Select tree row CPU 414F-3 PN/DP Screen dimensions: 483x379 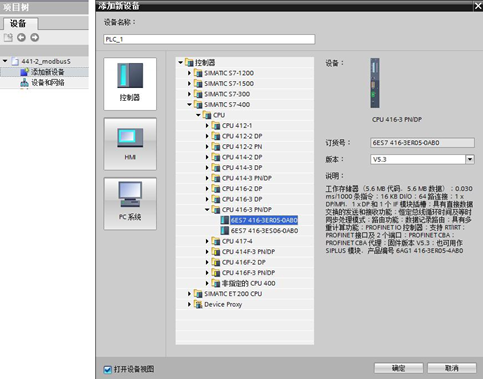pyautogui.click(x=248, y=252)
